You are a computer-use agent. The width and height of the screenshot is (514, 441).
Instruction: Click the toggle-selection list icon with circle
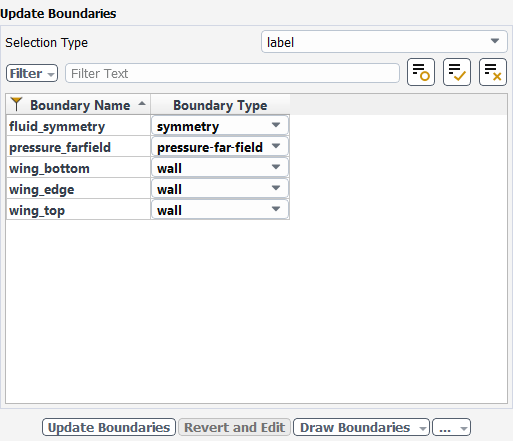(421, 72)
